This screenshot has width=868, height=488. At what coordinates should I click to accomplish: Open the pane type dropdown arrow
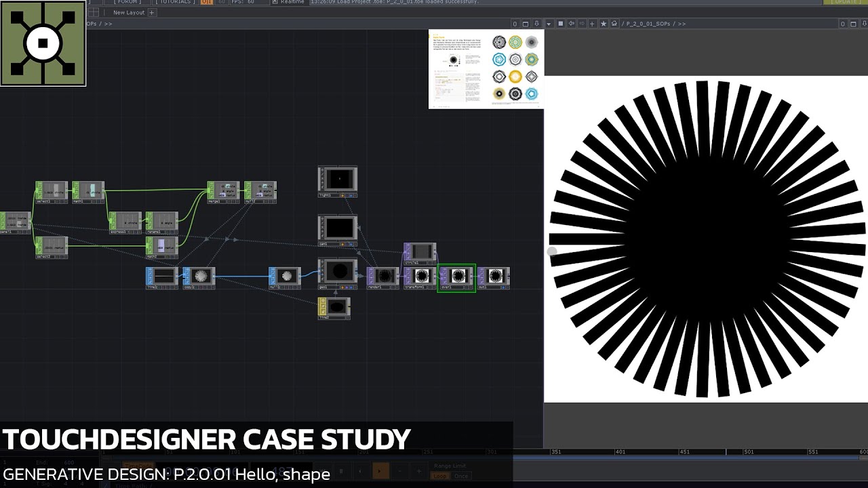[x=549, y=24]
